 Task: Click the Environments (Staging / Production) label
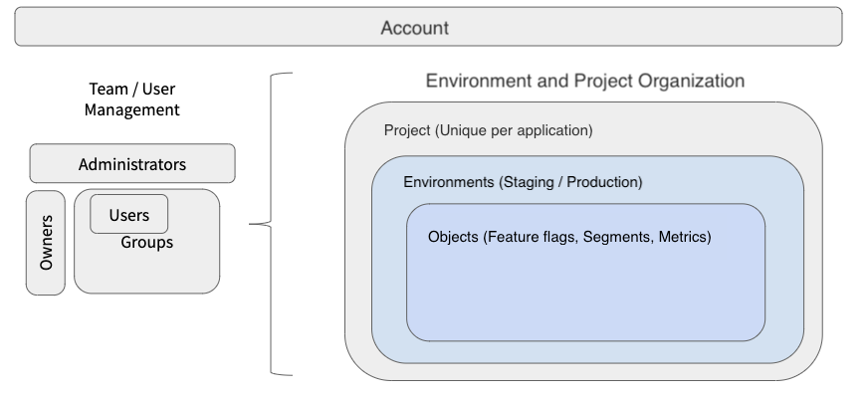(x=523, y=182)
